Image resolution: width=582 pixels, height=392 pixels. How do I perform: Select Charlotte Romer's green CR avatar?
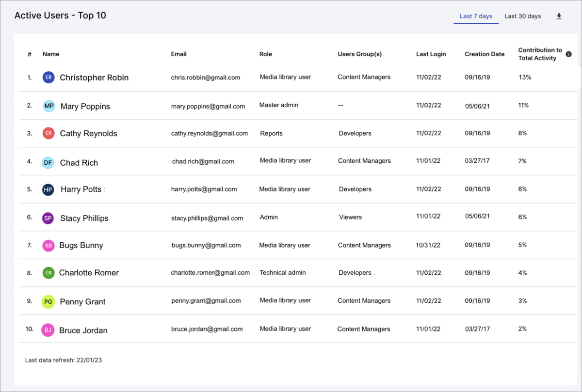tap(48, 273)
